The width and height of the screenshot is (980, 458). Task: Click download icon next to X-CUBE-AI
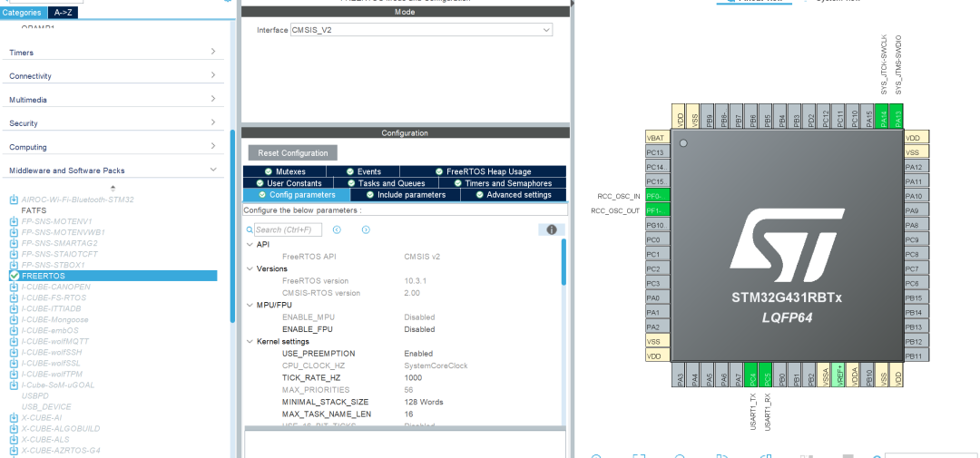pos(15,417)
